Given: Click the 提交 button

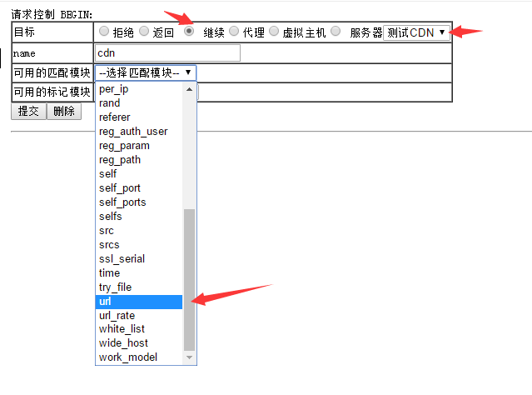Looking at the screenshot, I should point(28,111).
